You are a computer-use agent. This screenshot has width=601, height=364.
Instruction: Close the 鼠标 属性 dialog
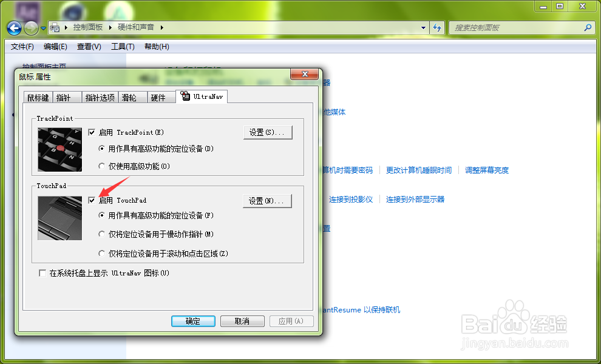coord(304,74)
